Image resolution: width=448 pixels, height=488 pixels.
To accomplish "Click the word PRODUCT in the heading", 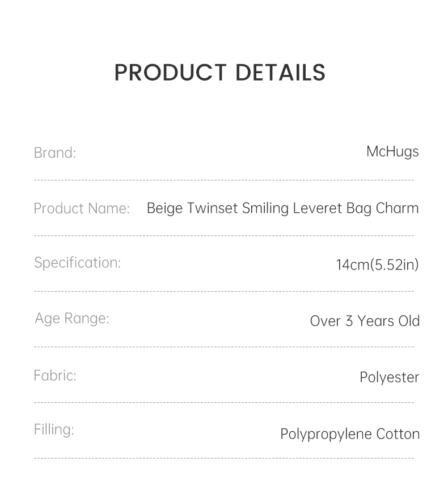I will click(x=170, y=73).
